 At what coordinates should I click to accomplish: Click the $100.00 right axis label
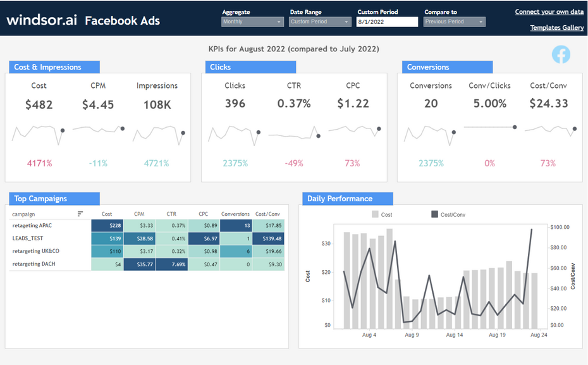pos(560,227)
